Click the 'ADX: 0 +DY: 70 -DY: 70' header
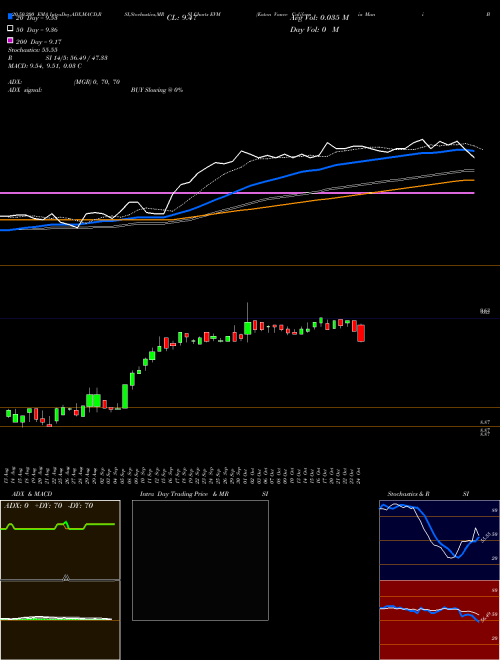 point(48,506)
